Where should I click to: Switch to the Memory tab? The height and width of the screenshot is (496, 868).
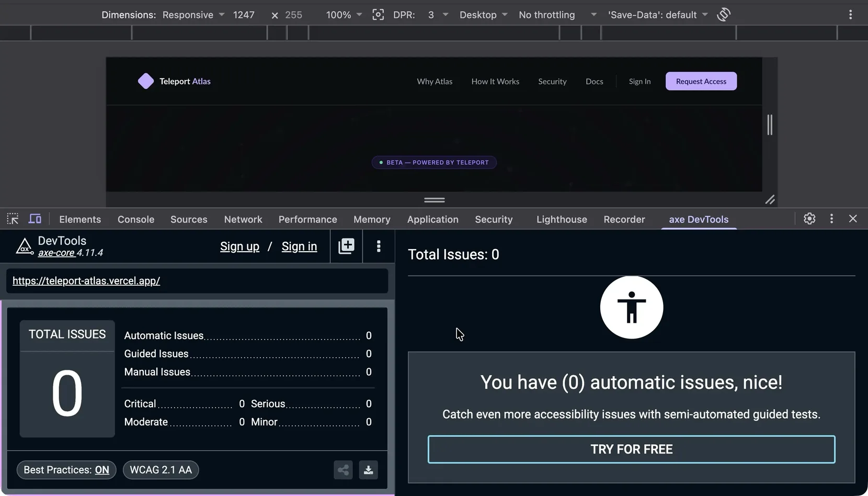point(372,219)
